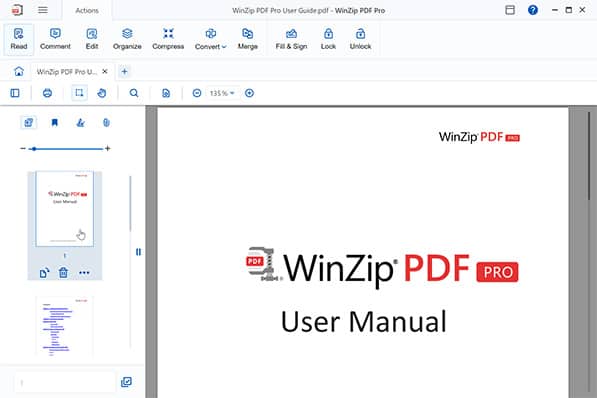Open the Convert dropdown
Image resolution: width=597 pixels, height=398 pixels.
tap(211, 39)
